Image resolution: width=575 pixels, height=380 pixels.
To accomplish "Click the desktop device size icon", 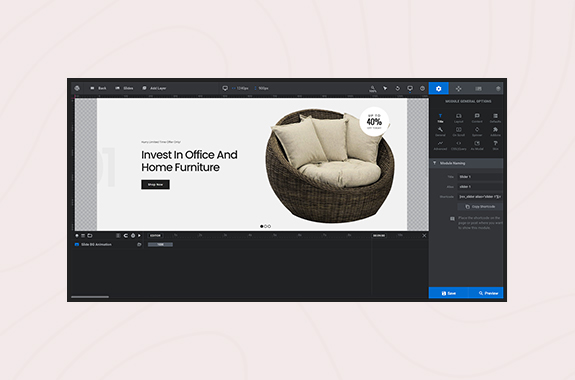I will (x=225, y=88).
